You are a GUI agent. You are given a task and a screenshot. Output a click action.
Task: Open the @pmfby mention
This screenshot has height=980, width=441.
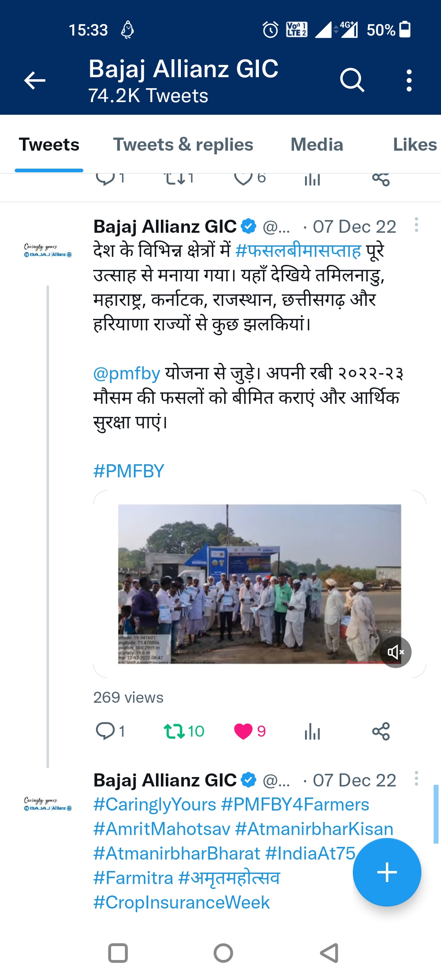point(127,373)
